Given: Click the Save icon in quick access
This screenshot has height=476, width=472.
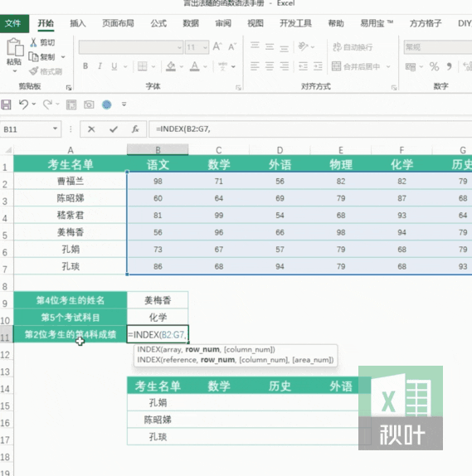Looking at the screenshot, I should tap(6, 104).
